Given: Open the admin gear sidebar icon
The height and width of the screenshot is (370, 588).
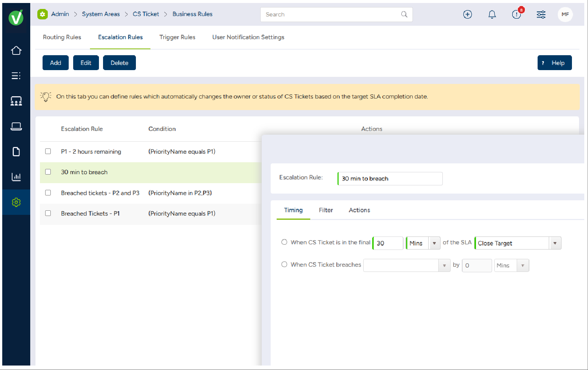Looking at the screenshot, I should point(16,202).
